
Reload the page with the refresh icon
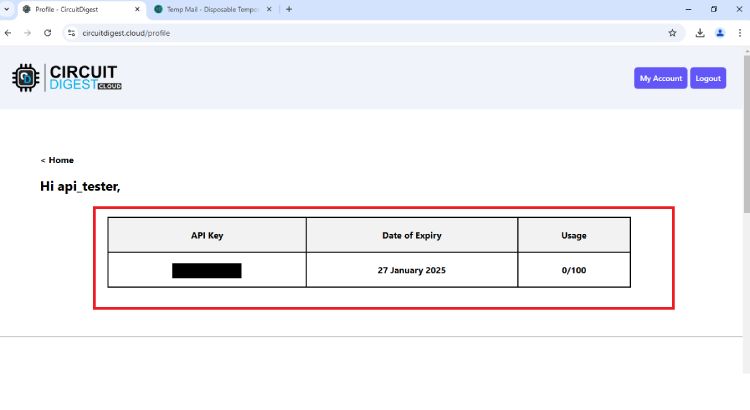[x=47, y=32]
